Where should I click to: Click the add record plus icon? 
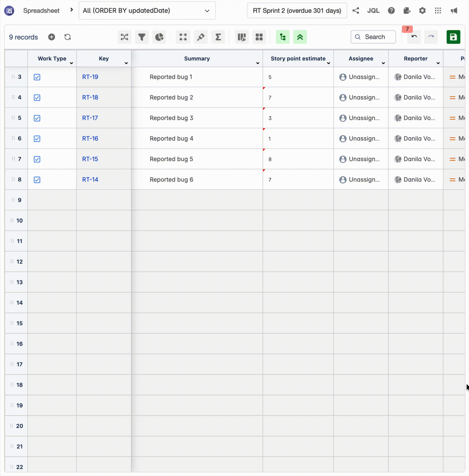coord(51,37)
